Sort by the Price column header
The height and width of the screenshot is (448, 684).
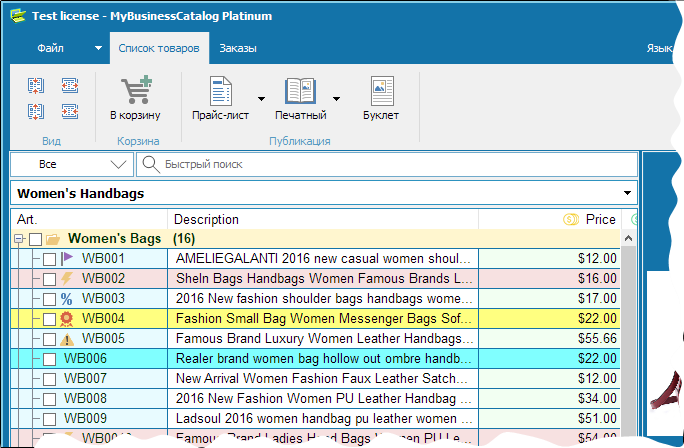tap(550, 219)
